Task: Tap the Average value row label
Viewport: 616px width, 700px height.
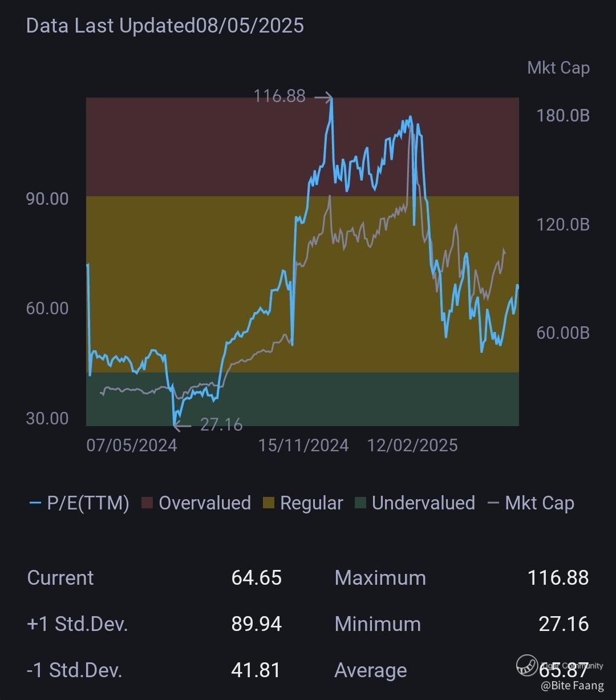Action: (370, 670)
